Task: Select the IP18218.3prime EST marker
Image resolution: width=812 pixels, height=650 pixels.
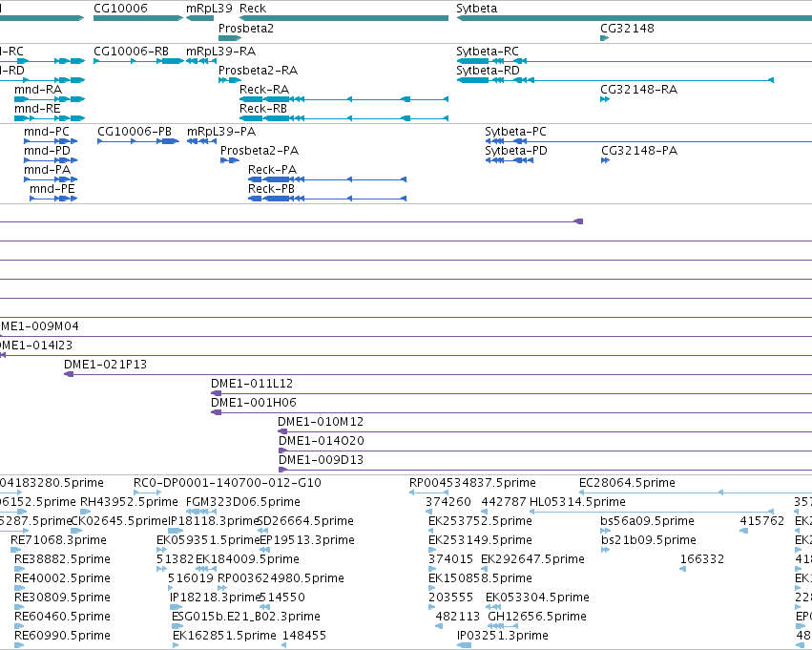Action: (x=177, y=608)
